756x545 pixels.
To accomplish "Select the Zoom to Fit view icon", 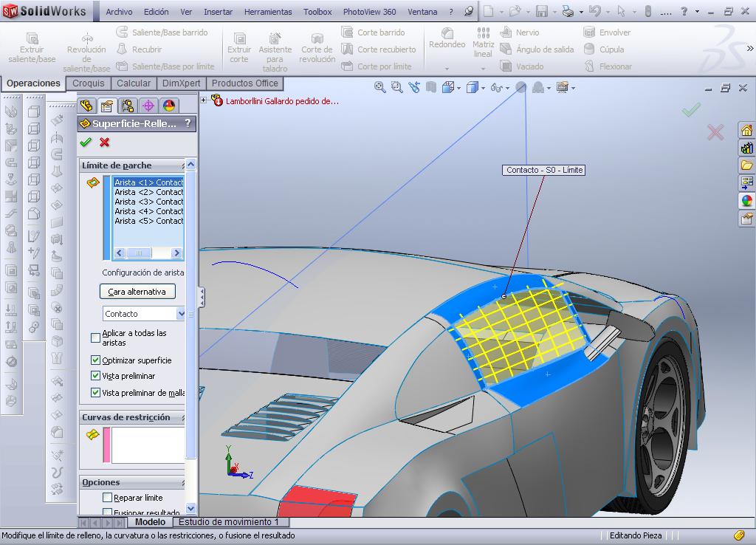I will 380,87.
